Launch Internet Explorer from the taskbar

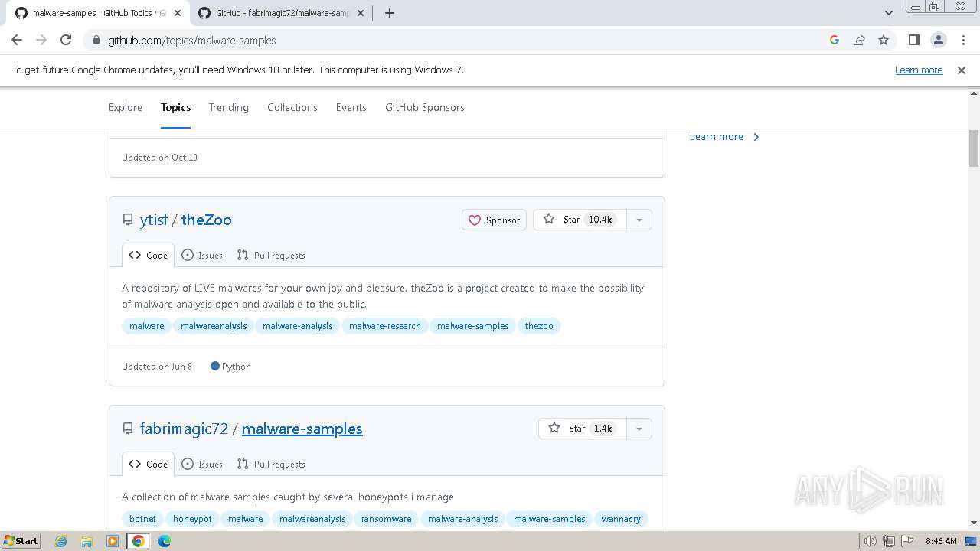coord(60,541)
